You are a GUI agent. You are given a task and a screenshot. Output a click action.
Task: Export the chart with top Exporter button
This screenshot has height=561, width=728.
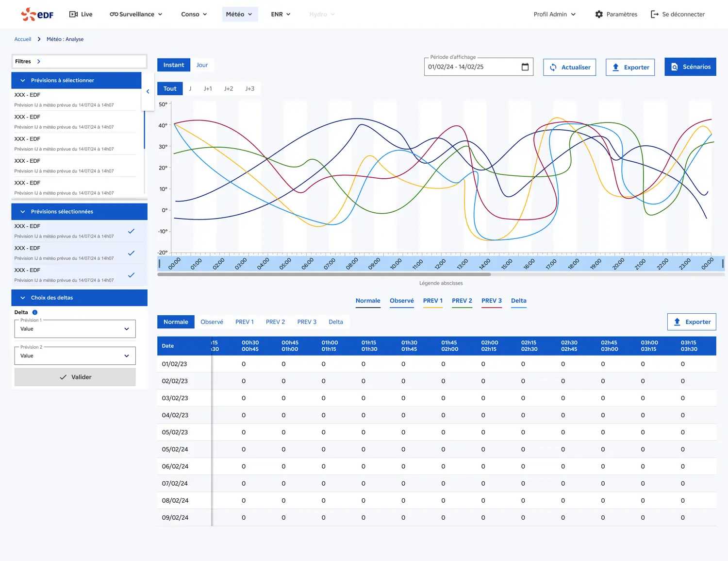coord(630,68)
